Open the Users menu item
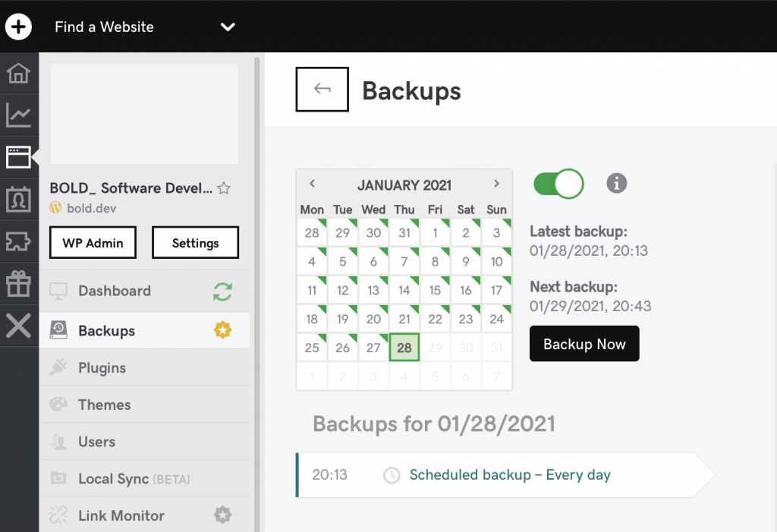This screenshot has width=777, height=532. coord(144,441)
